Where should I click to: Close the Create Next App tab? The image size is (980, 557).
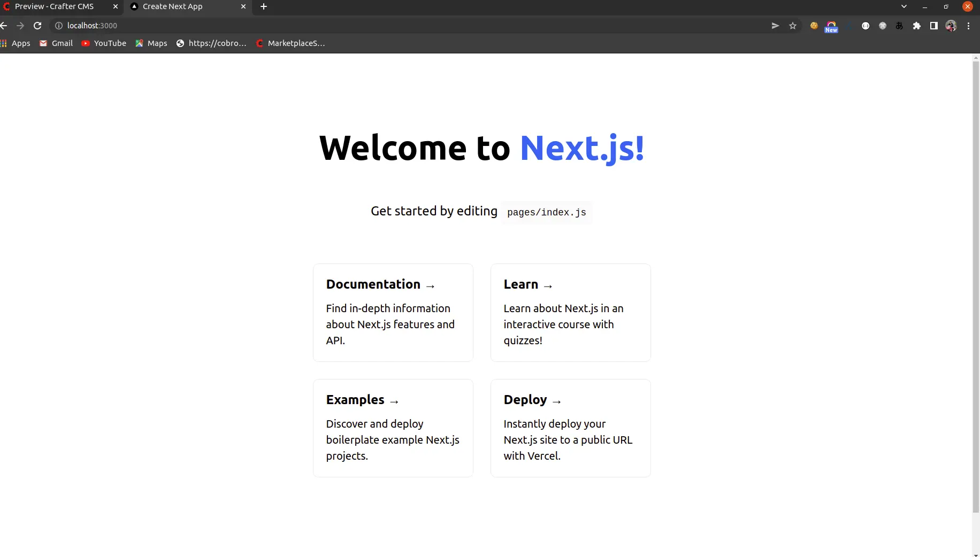(243, 6)
